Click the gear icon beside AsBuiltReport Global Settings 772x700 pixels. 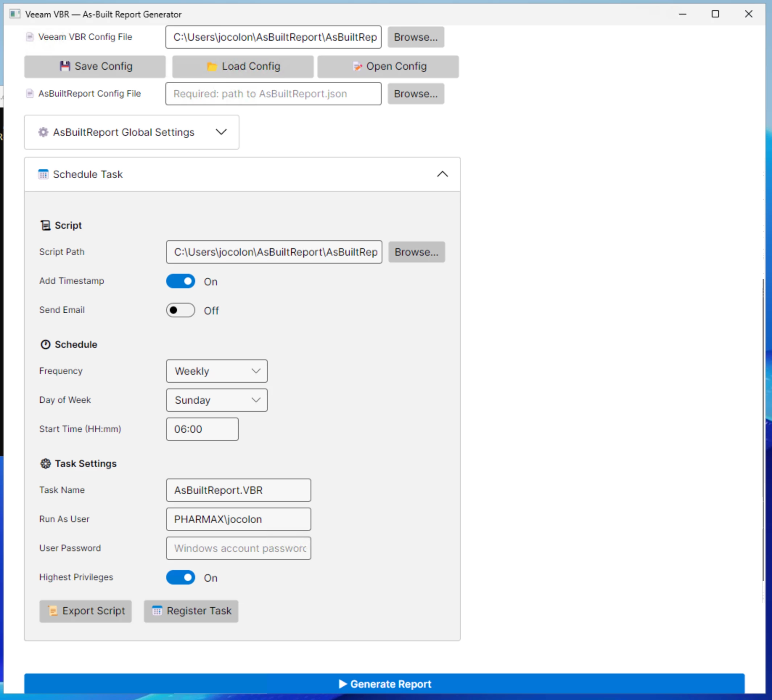[x=43, y=132]
